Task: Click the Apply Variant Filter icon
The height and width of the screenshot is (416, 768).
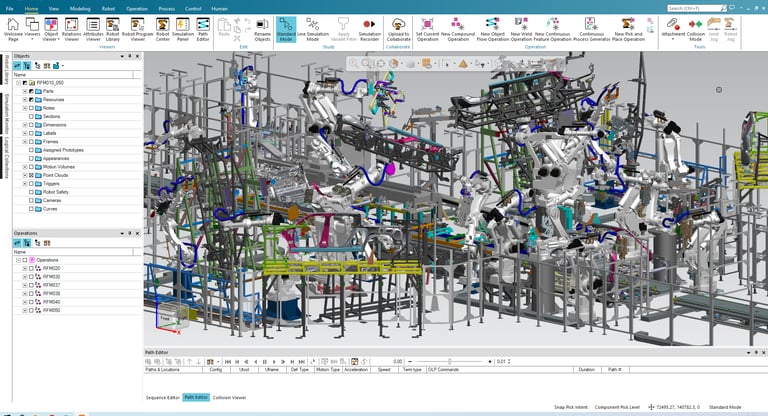Action: pos(343,29)
